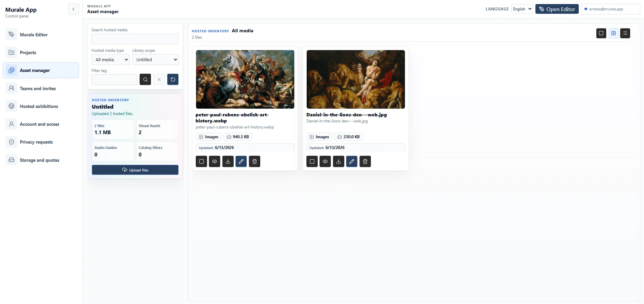Run the search with the magnifier button
Image resolution: width=644 pixels, height=304 pixels.
click(x=145, y=80)
